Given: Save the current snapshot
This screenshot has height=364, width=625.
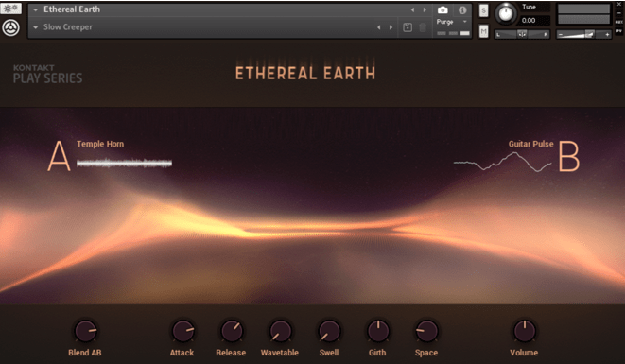Looking at the screenshot, I should click(408, 27).
